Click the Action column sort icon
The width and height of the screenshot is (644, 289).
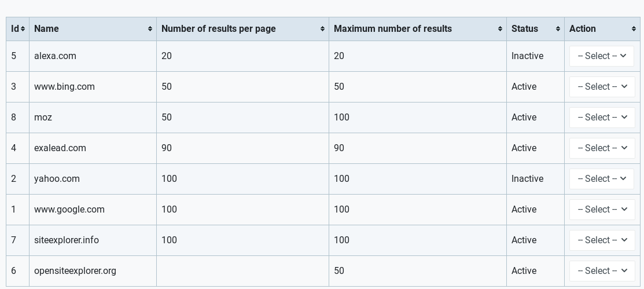(634, 29)
